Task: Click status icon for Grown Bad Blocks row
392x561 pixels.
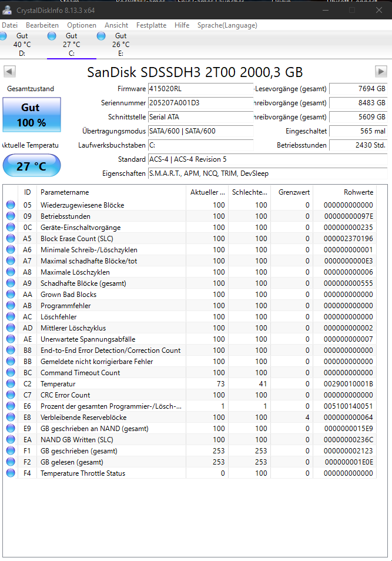Action: [x=11, y=294]
